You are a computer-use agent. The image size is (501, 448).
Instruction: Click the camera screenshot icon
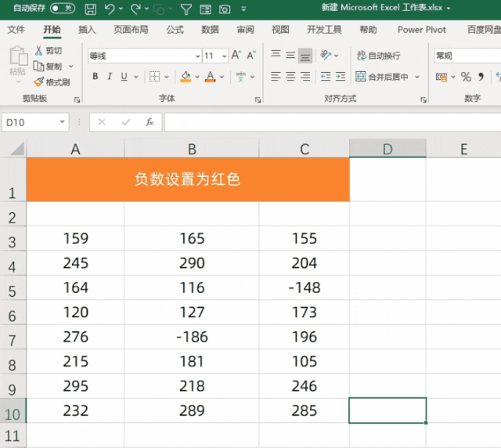click(x=225, y=9)
